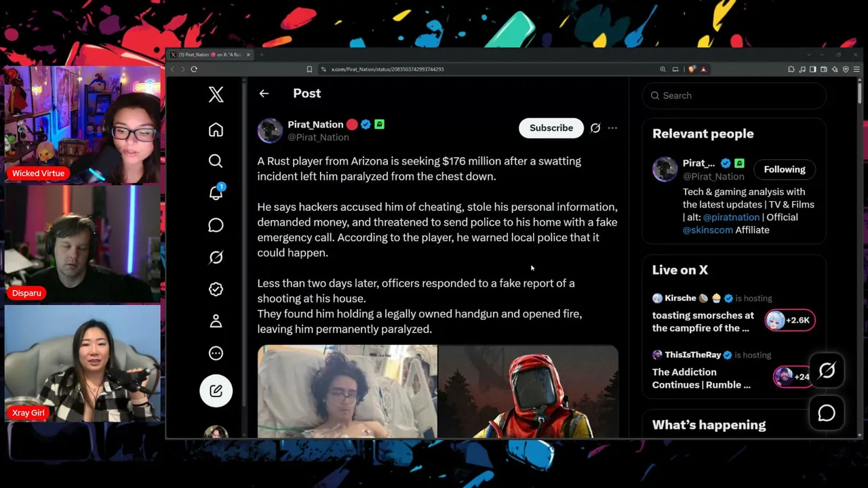Open the VPN shield icon
This screenshot has width=868, height=488.
[846, 69]
